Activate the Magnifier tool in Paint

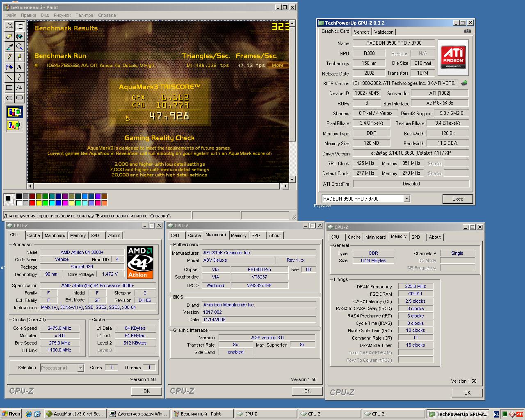click(x=19, y=47)
